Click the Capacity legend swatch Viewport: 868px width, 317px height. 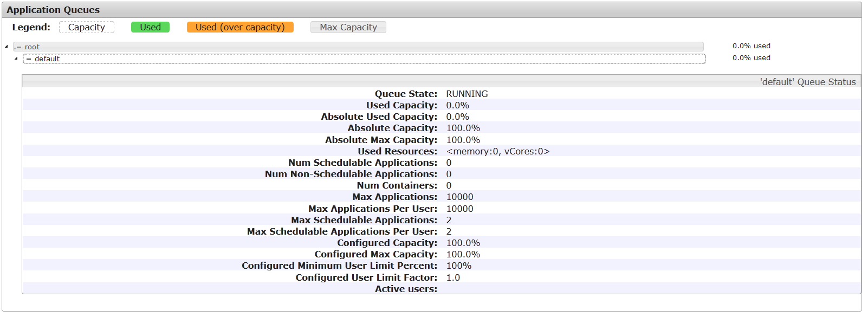pyautogui.click(x=87, y=27)
